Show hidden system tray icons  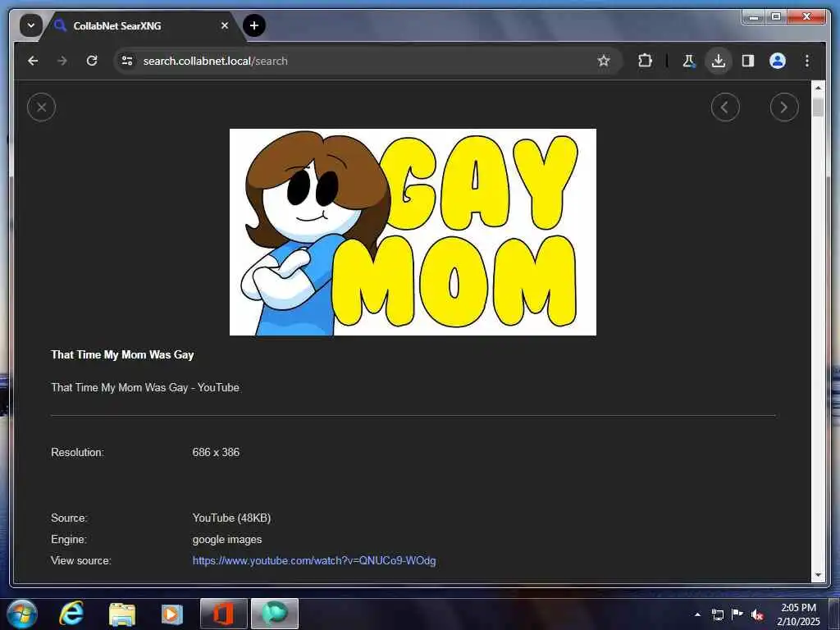point(697,614)
